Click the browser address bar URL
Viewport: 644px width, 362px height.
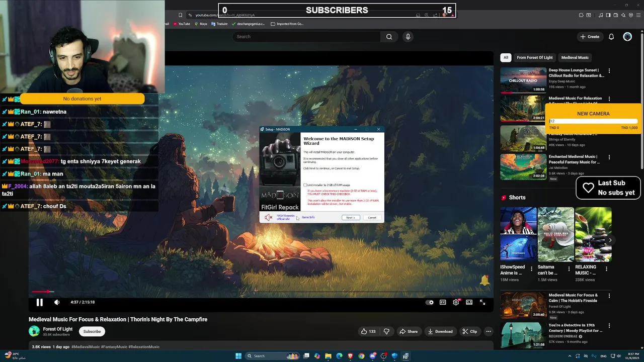pos(225,15)
